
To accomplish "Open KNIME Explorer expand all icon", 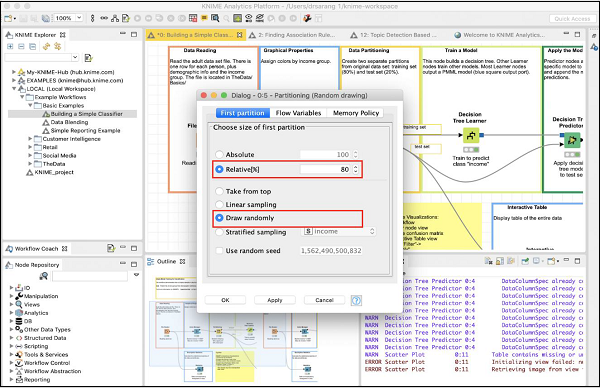I will point(10,46).
